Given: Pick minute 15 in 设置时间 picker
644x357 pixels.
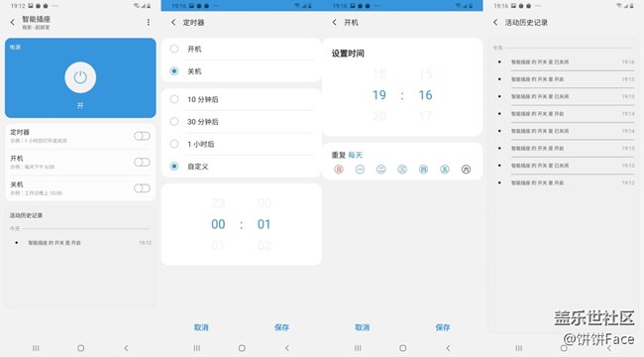Looking at the screenshot, I should point(425,74).
